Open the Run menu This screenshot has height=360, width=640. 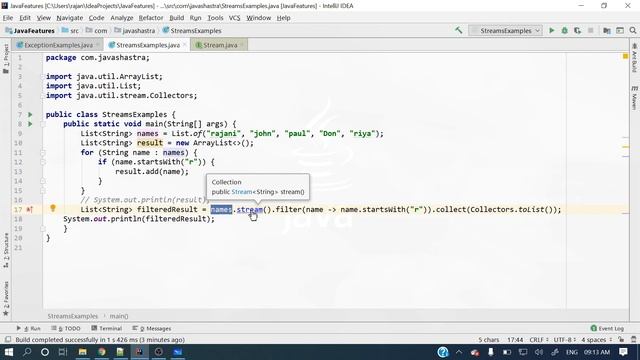[196, 18]
